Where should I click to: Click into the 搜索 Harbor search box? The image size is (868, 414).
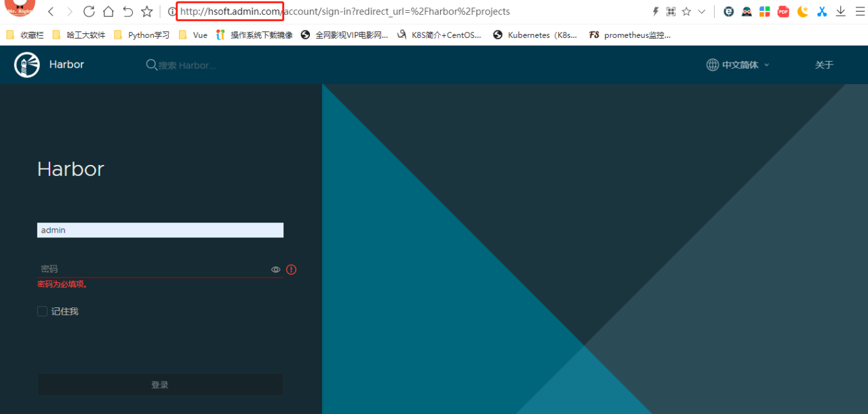tap(187, 66)
